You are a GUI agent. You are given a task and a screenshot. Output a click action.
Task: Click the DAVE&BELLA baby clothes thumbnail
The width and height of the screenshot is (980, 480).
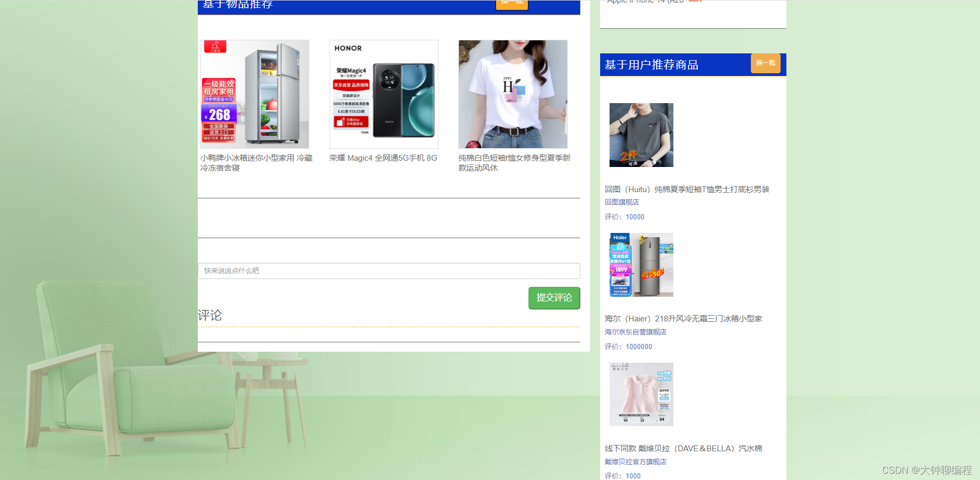641,394
